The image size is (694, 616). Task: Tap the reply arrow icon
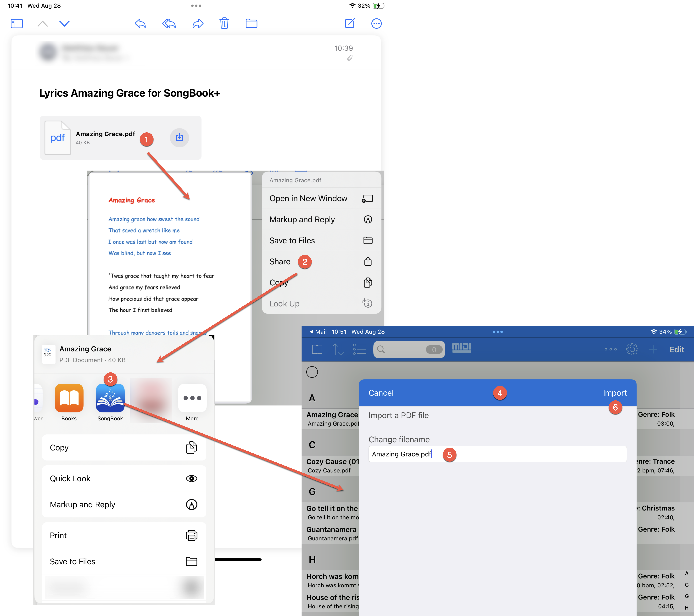140,23
